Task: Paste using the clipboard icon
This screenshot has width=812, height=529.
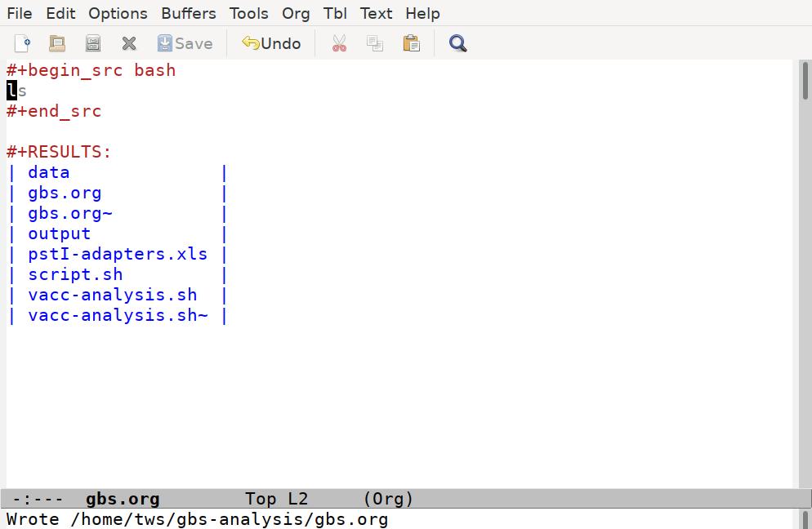Action: pos(411,43)
